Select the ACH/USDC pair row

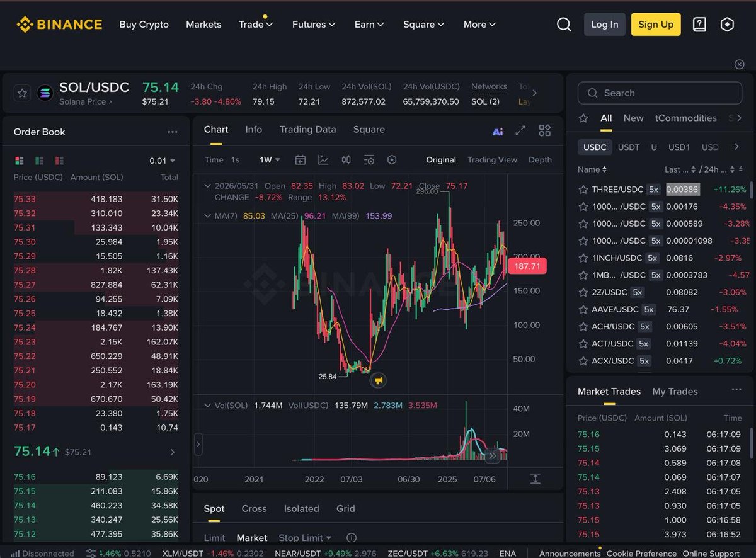pos(660,327)
